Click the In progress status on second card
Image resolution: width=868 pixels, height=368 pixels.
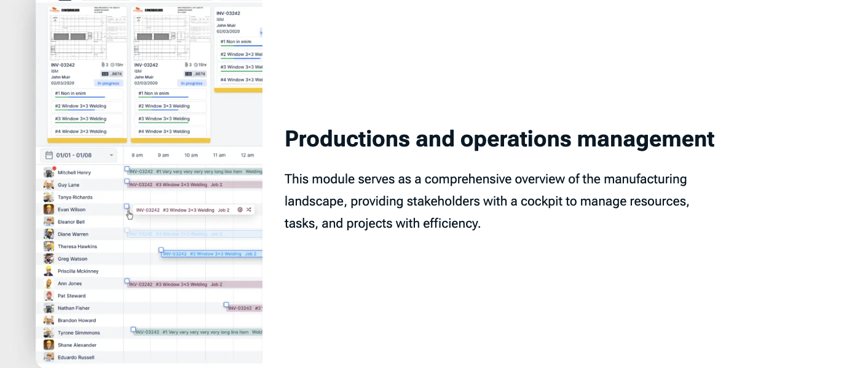pos(191,83)
